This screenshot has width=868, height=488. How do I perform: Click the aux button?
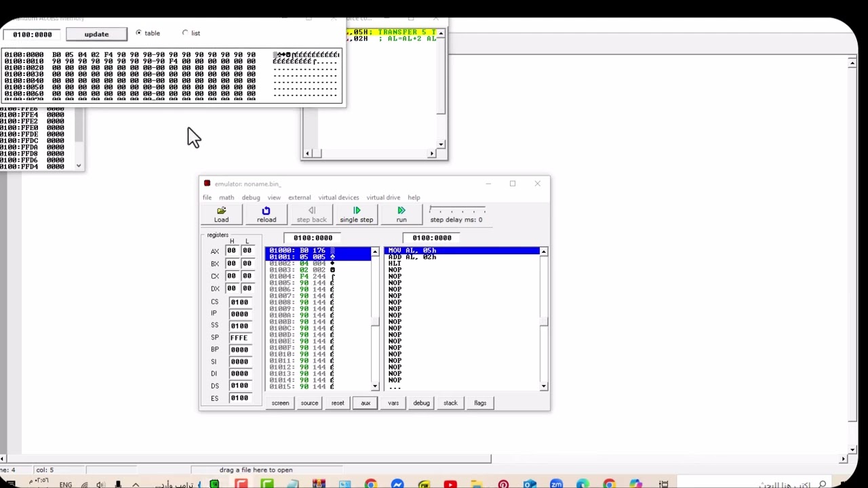point(366,403)
